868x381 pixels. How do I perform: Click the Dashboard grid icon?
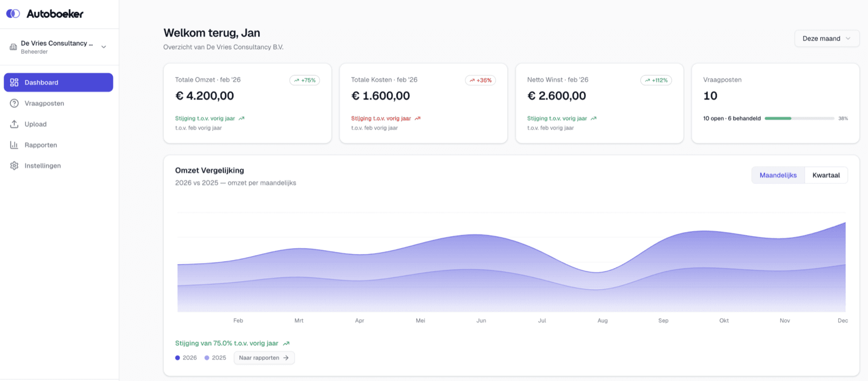coord(14,82)
